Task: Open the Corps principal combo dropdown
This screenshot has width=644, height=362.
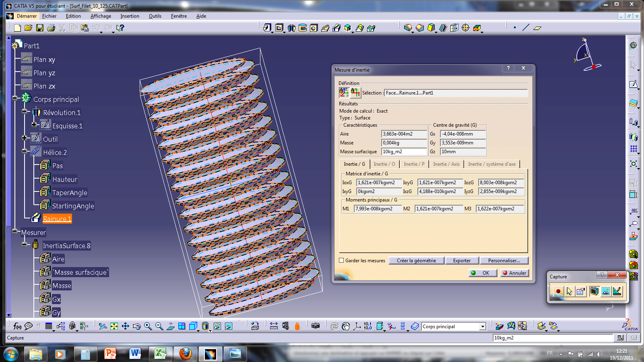Action: coord(483,327)
